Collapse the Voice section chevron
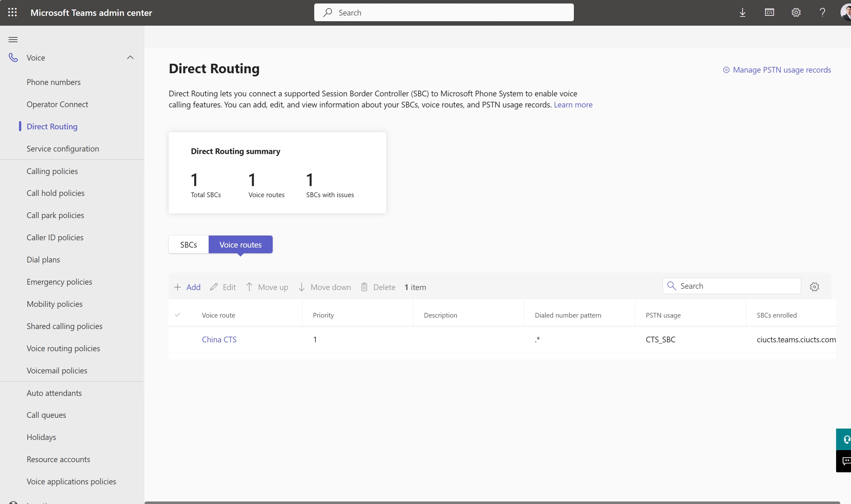This screenshot has height=504, width=851. click(130, 58)
